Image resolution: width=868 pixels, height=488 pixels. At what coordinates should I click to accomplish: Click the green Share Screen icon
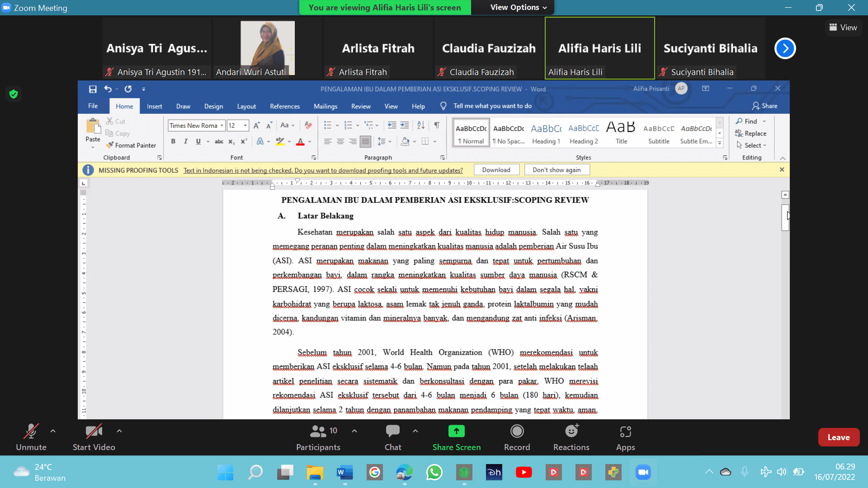pyautogui.click(x=457, y=432)
